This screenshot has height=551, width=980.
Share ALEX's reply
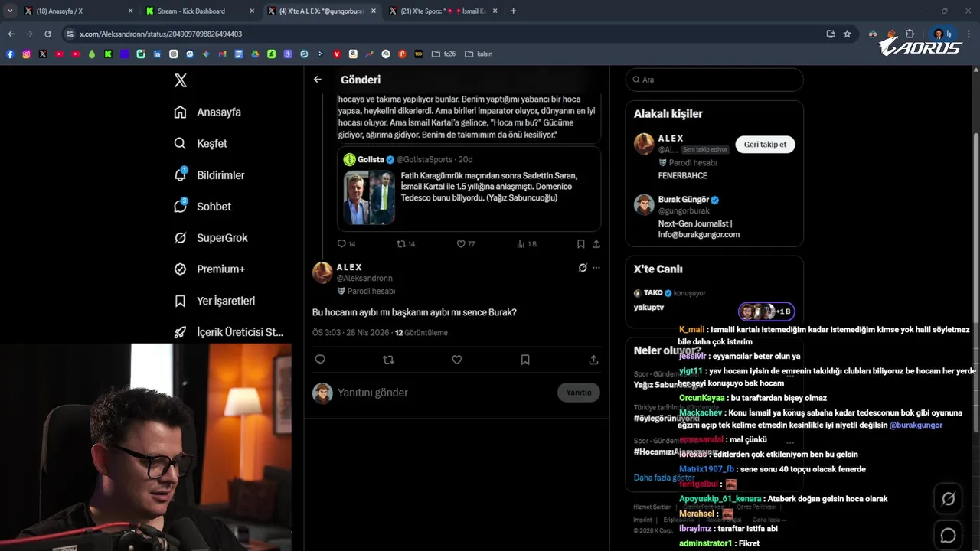593,360
